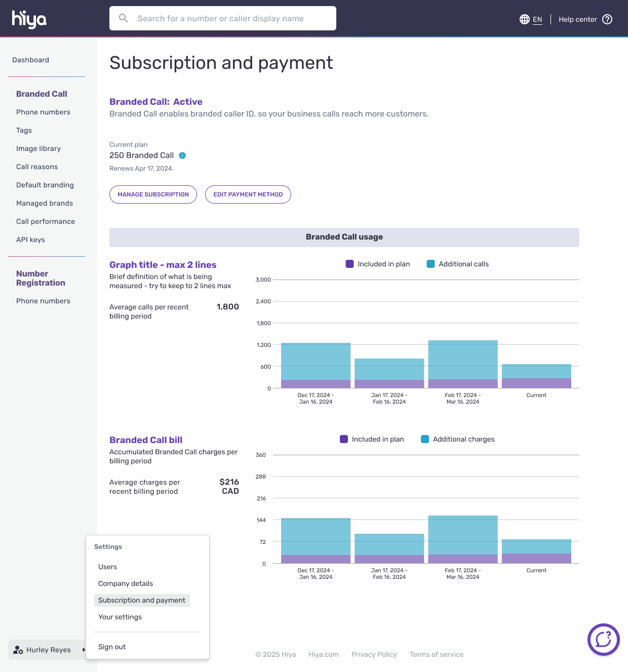
Task: Open Privacy Policy footer link
Action: coord(374,654)
